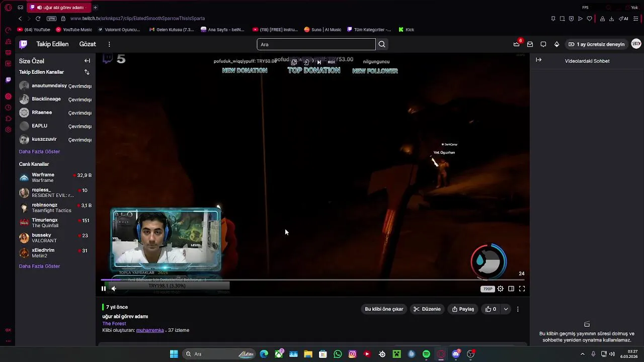Screen dimensions: 644x362
Task: Share the clip with Paylaş
Action: pos(463,309)
